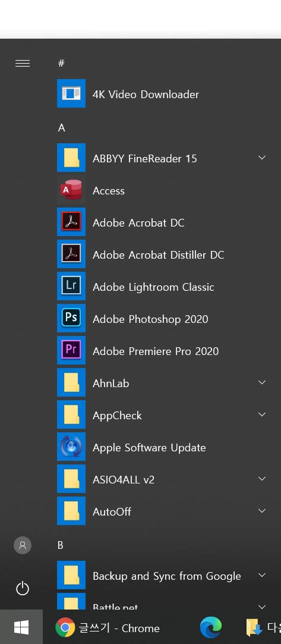The height and width of the screenshot is (644, 281).
Task: Launch Adobe Photoshop 2020 Ps icon
Action: point(71,318)
